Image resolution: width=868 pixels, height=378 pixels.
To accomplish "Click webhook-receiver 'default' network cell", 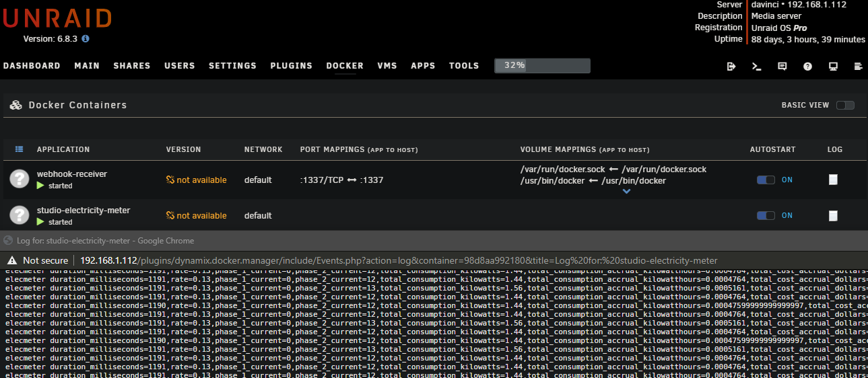I will 258,180.
